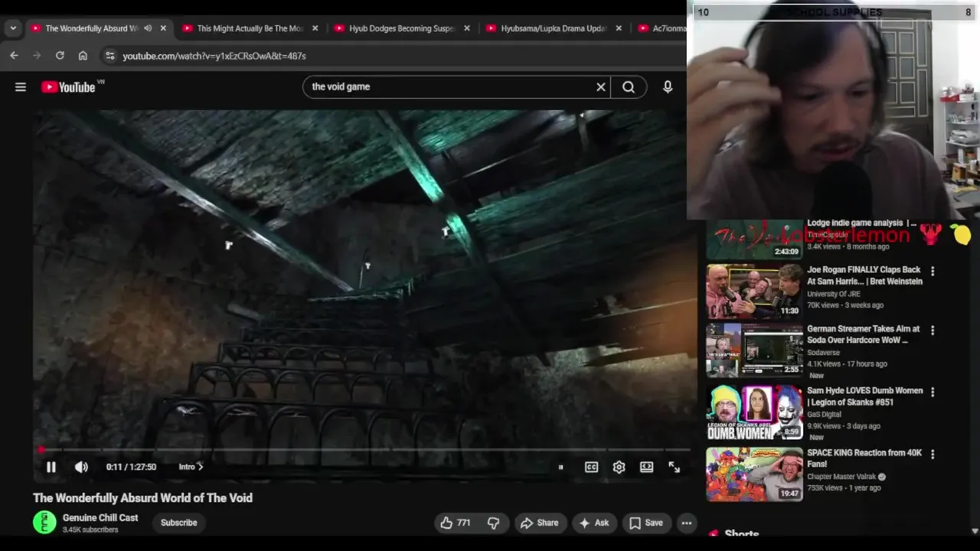The height and width of the screenshot is (551, 980).
Task: Click 'University Of JRE' channel name
Action: pyautogui.click(x=834, y=294)
